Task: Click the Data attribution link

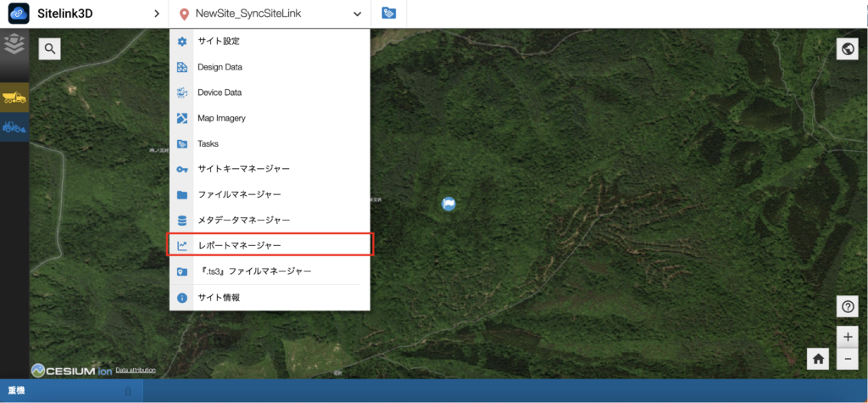Action: [x=136, y=371]
